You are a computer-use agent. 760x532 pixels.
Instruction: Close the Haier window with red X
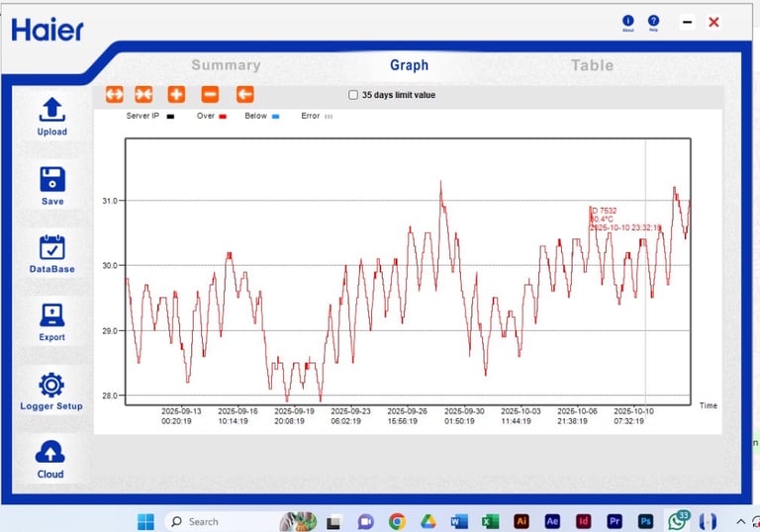pyautogui.click(x=713, y=23)
